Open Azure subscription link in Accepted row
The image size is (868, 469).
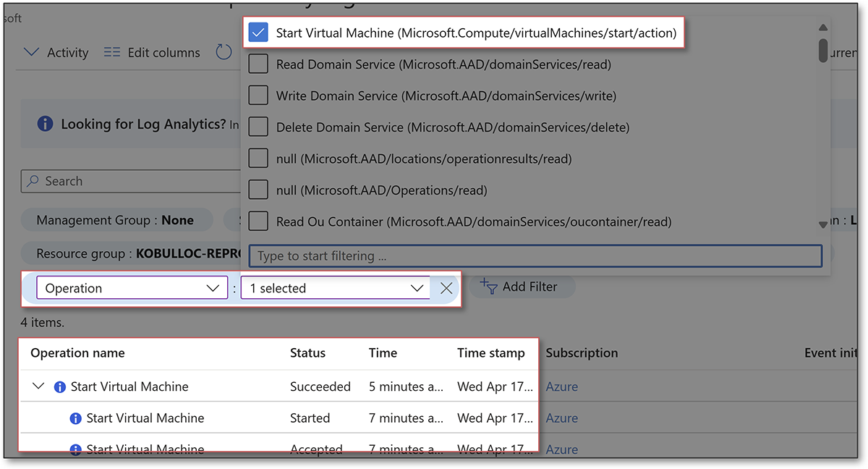[562, 449]
